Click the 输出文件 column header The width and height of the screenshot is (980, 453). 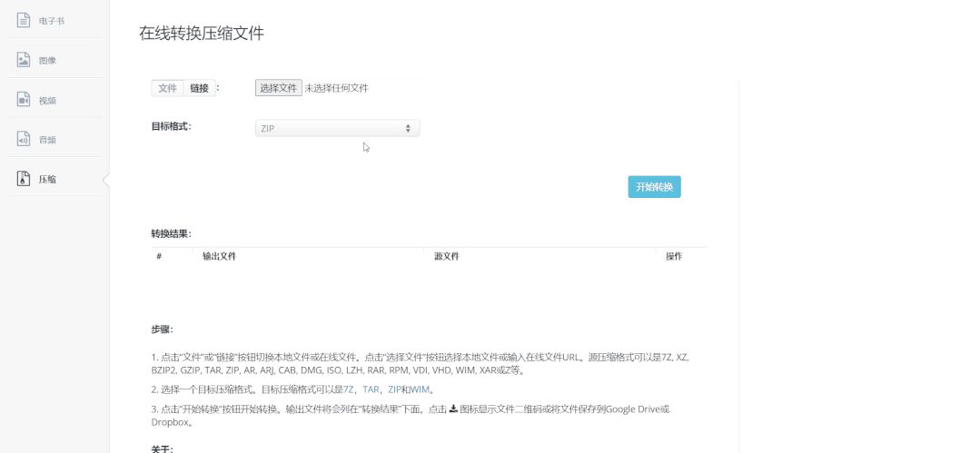[220, 256]
